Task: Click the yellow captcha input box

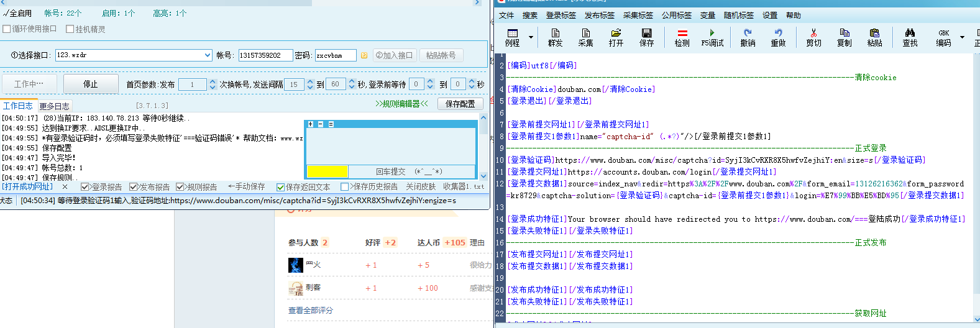Action: (x=327, y=171)
